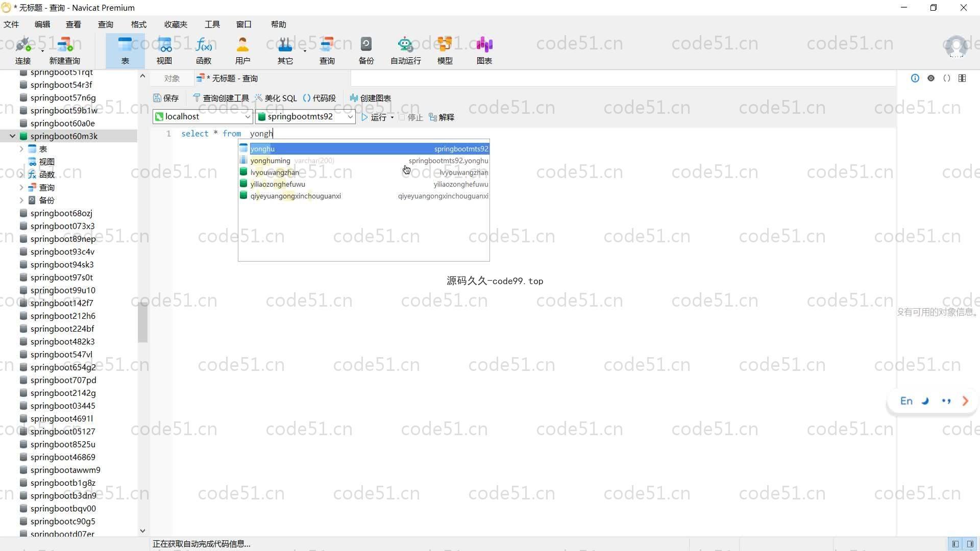Click the 解释 explain button
Viewport: 980px width, 551px height.
click(x=442, y=117)
